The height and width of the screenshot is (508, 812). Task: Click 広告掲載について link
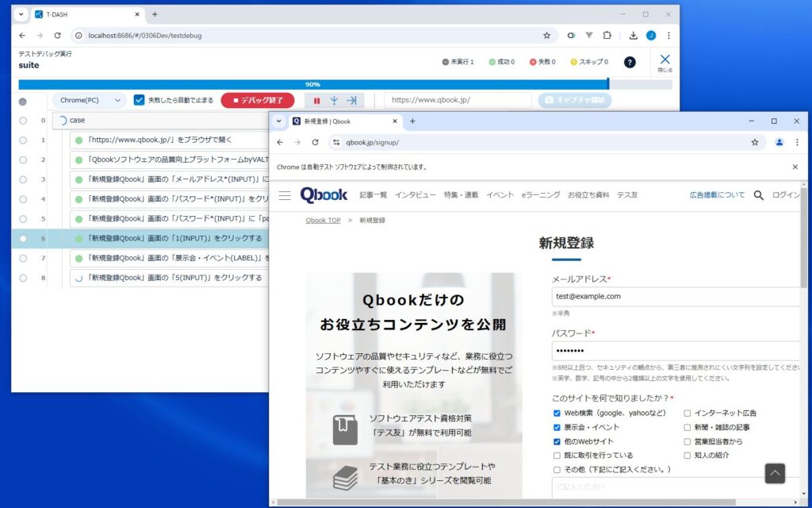(x=717, y=195)
